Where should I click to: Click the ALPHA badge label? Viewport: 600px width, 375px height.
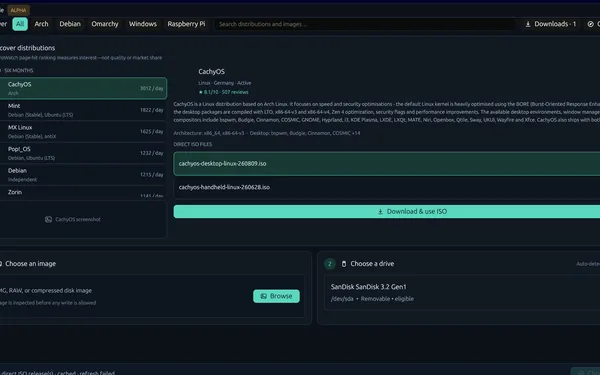pos(18,10)
